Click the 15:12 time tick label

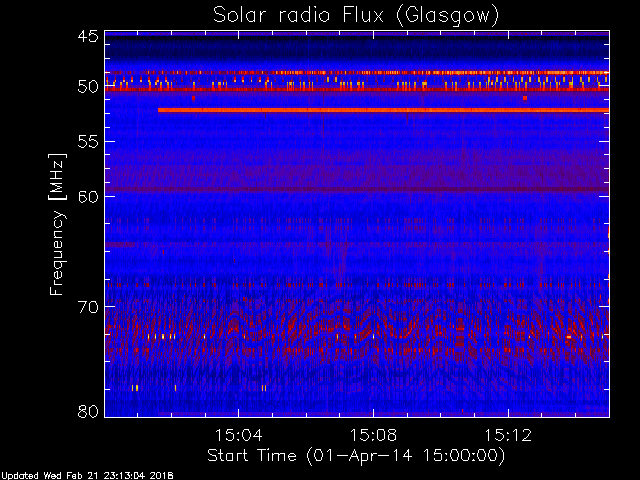click(508, 435)
